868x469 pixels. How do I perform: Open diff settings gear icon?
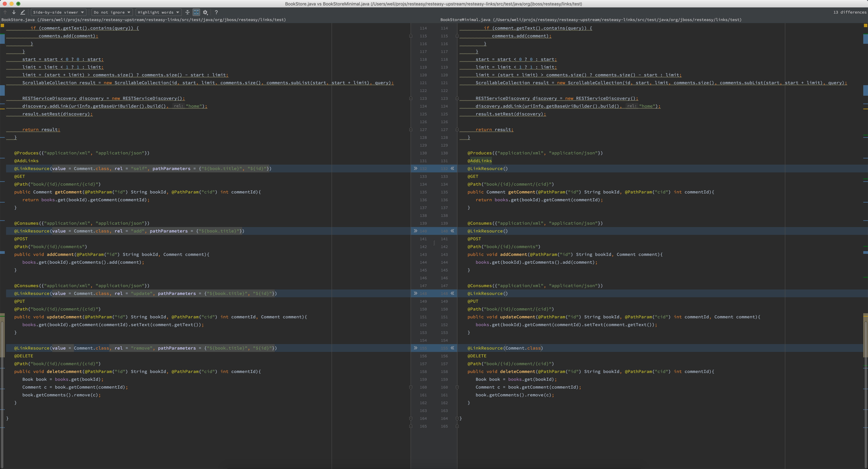tap(205, 12)
